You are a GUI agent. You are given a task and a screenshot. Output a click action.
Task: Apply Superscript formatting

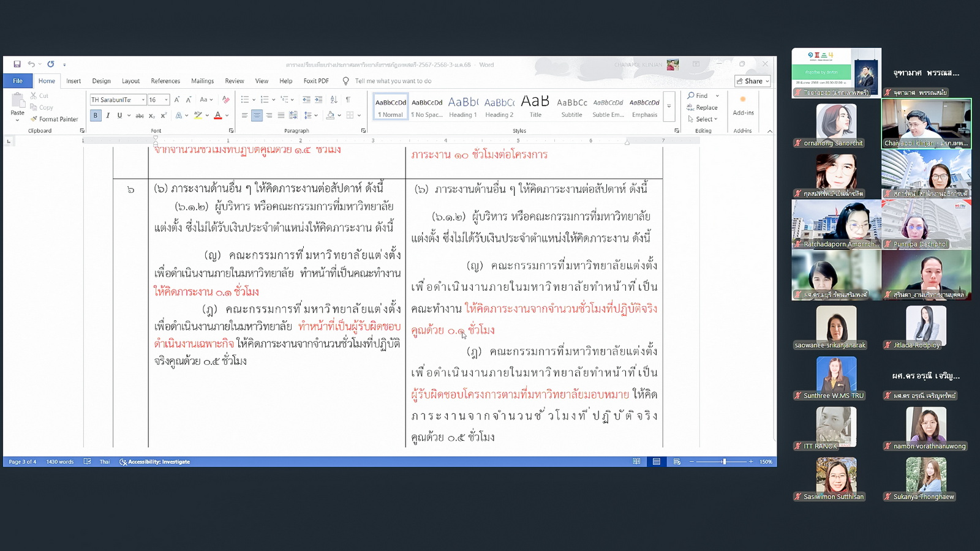point(164,116)
